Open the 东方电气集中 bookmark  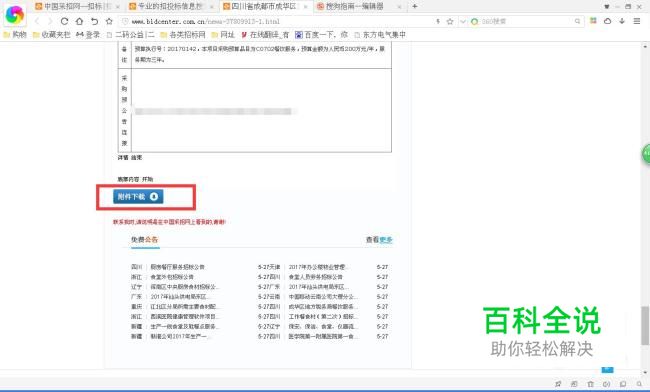(380, 35)
